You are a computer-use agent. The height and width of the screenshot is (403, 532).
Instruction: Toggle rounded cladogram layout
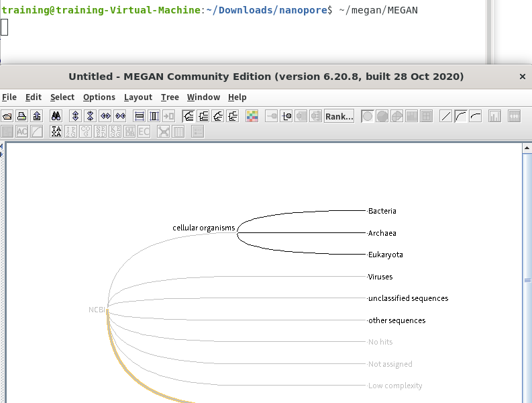(189, 116)
